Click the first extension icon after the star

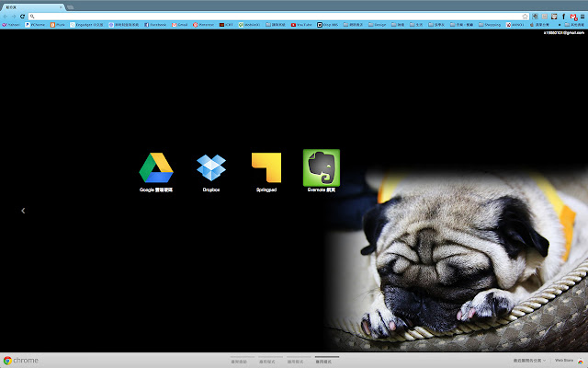click(535, 17)
